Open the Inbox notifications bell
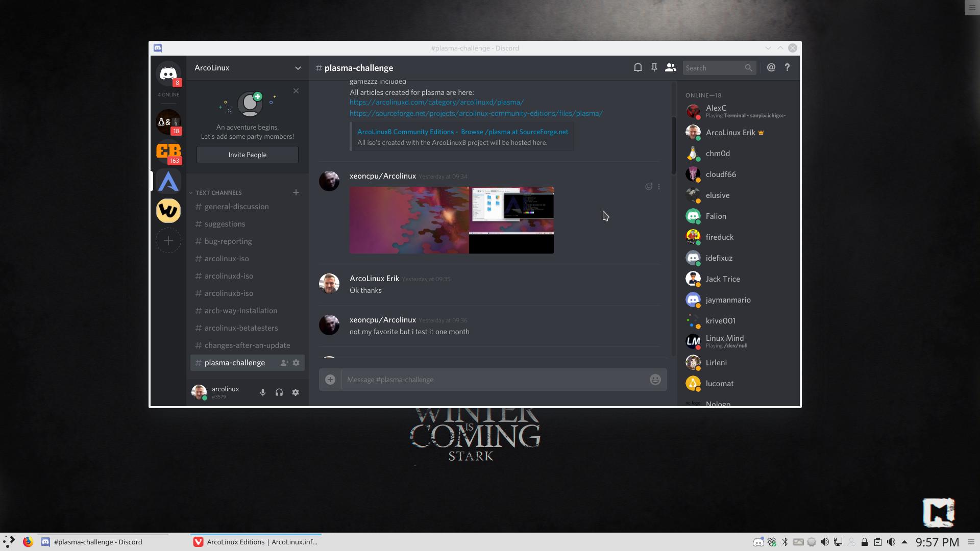The height and width of the screenshot is (551, 980). coord(638,67)
